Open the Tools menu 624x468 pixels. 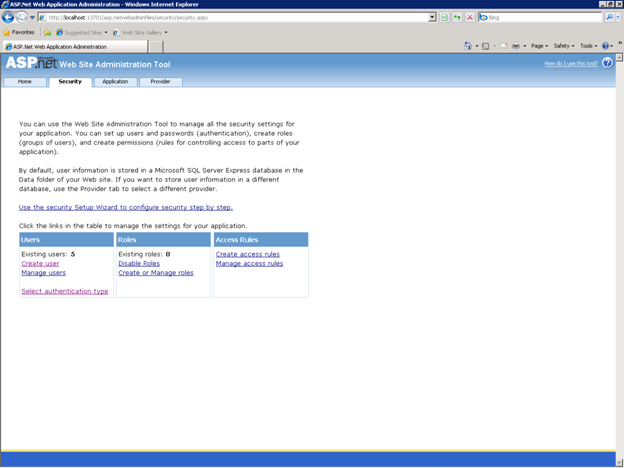click(589, 46)
